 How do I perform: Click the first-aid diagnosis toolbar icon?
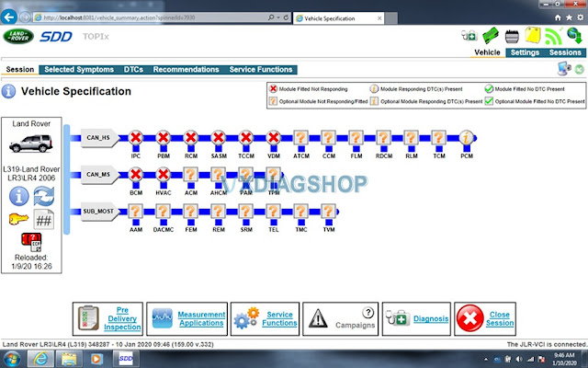(x=469, y=36)
